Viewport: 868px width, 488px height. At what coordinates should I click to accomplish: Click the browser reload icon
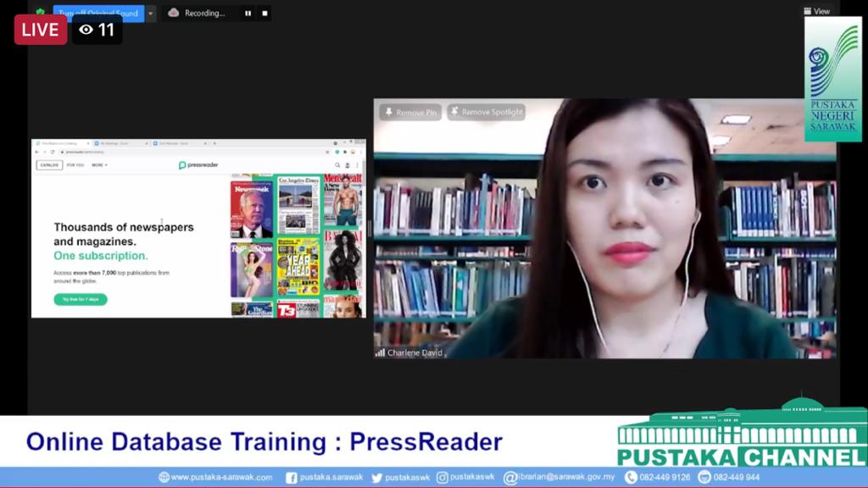(x=53, y=152)
